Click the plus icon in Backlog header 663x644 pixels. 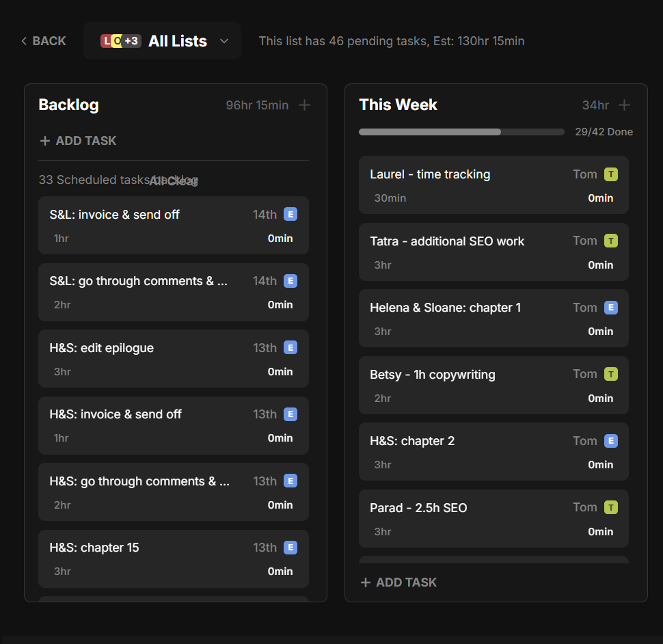pos(305,105)
